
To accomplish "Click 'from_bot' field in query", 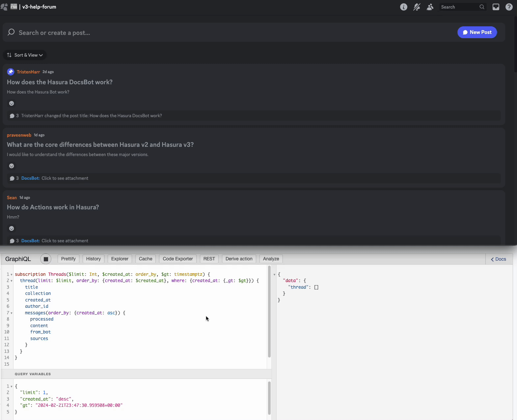I will [x=41, y=332].
